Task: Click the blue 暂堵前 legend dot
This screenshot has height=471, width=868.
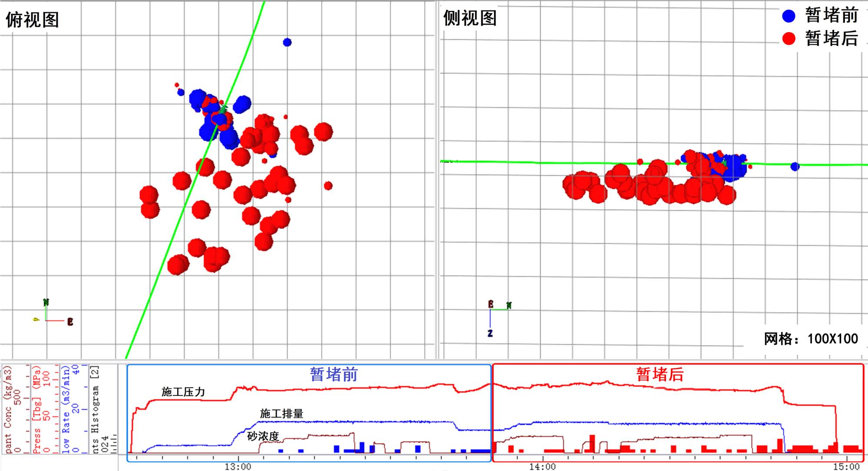Action: click(x=789, y=16)
